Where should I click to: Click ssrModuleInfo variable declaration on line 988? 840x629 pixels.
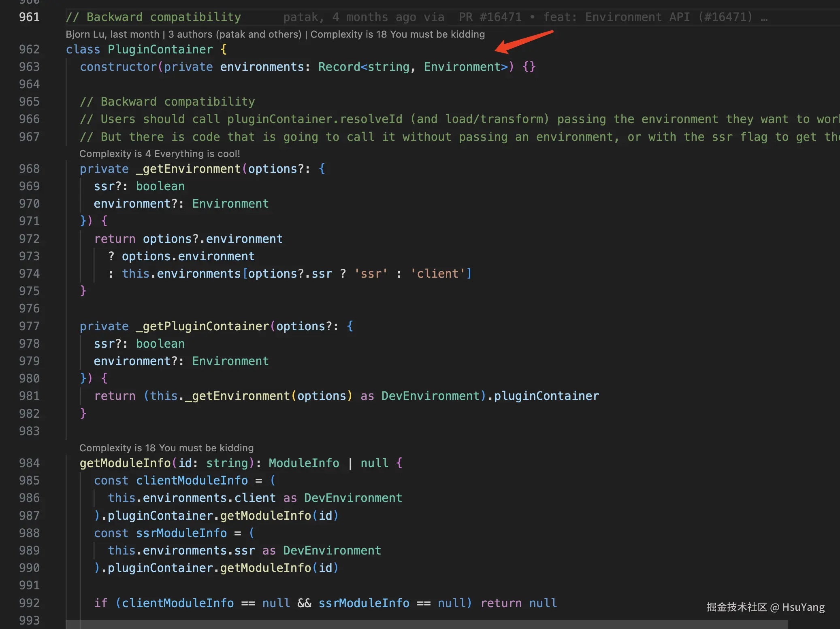(x=181, y=533)
